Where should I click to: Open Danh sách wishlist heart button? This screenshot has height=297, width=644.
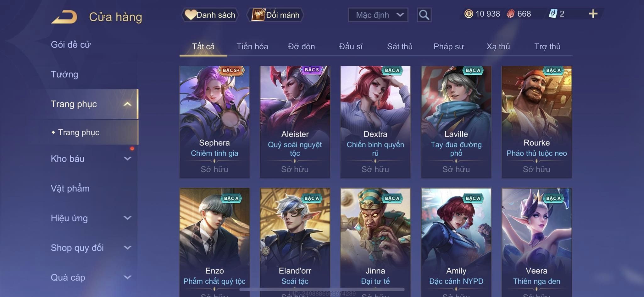210,15
